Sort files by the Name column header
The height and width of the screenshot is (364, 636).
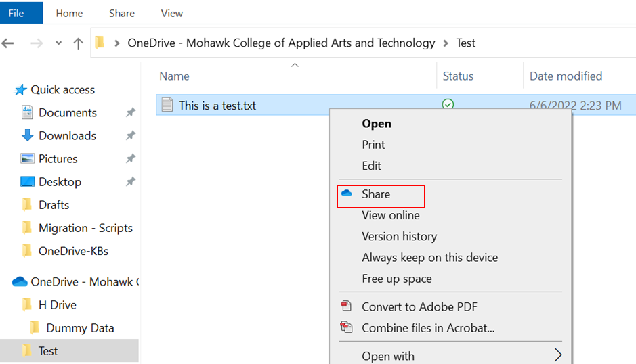[x=174, y=76]
